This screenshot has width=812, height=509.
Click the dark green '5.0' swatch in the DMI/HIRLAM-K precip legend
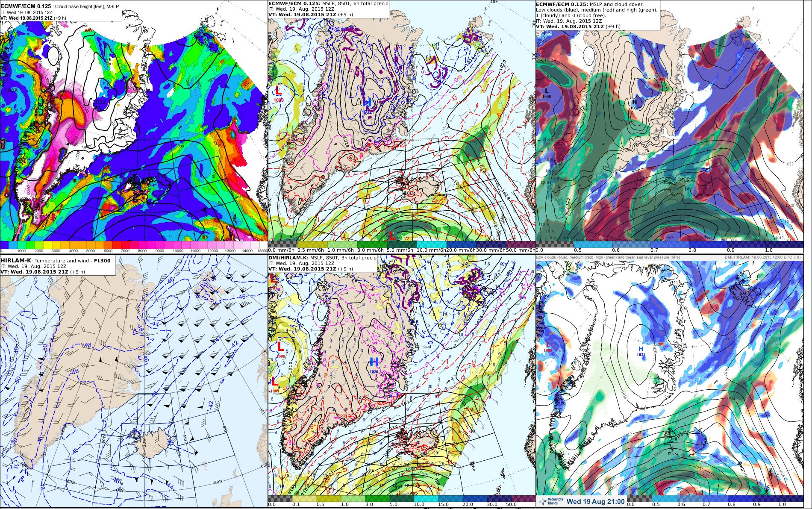402,498
